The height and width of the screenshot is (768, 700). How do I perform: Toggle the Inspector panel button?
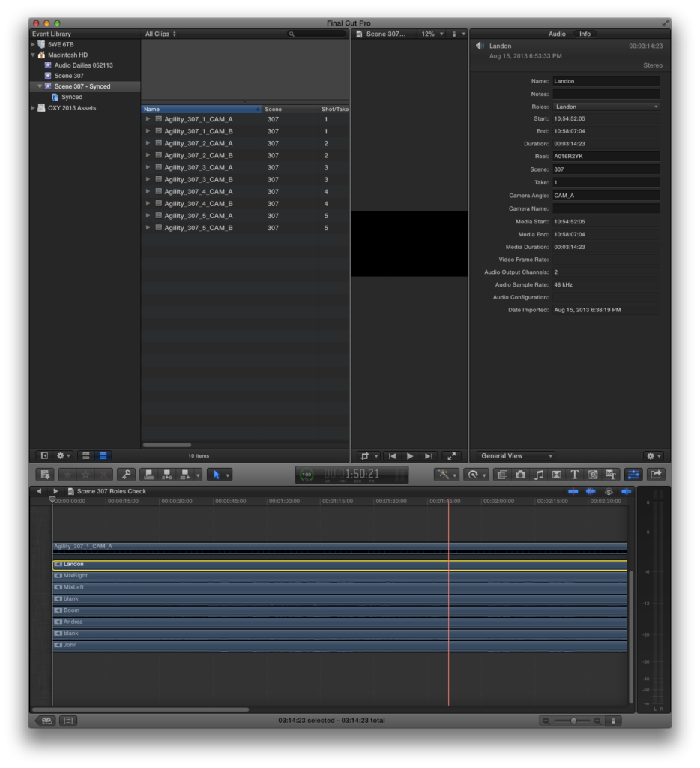[x=633, y=475]
